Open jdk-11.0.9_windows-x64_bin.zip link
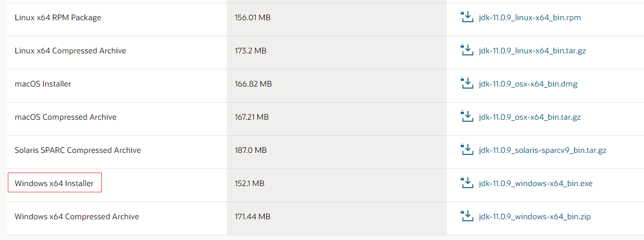644x240 pixels. (x=535, y=217)
